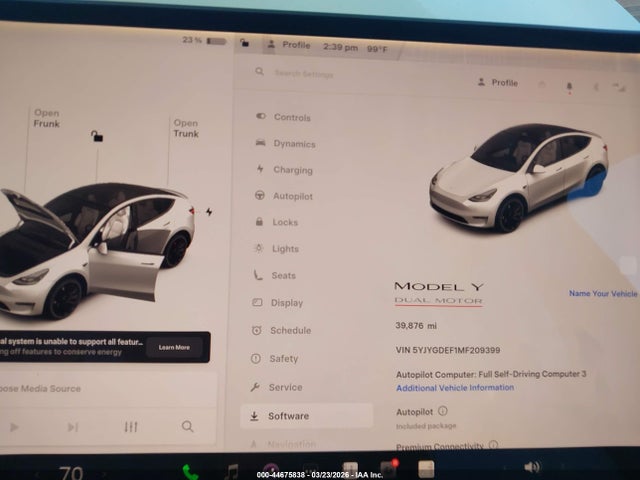Viewport: 640px width, 480px height.
Task: Open the Seats settings menu
Action: pyautogui.click(x=274, y=276)
